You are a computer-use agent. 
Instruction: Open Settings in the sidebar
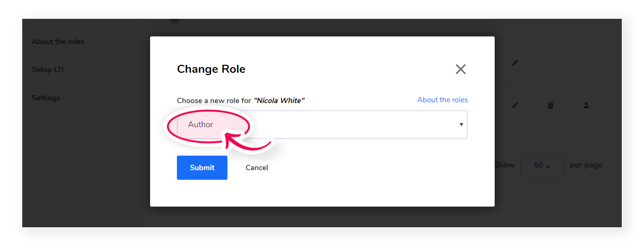46,98
